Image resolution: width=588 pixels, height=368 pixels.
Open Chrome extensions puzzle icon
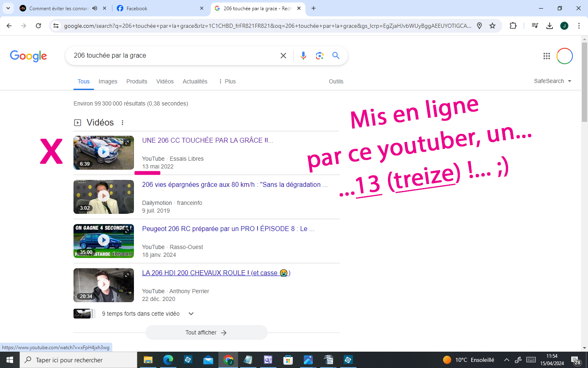tap(513, 26)
